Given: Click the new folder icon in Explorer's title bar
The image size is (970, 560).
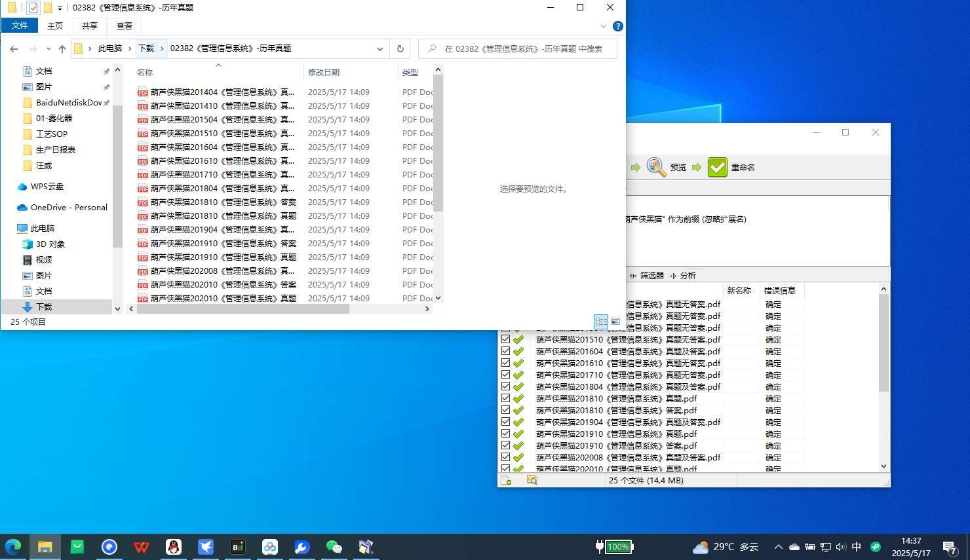Looking at the screenshot, I should (47, 8).
